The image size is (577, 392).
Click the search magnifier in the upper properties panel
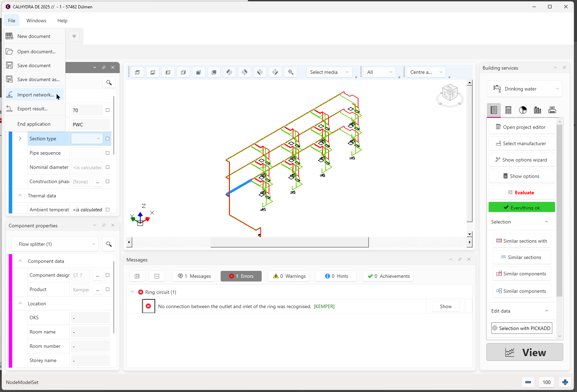click(x=109, y=83)
